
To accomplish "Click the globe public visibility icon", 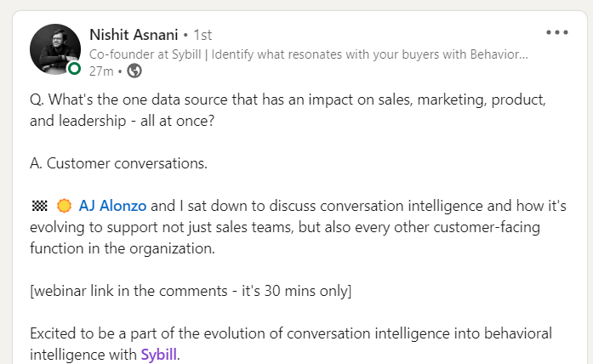I will point(134,71).
